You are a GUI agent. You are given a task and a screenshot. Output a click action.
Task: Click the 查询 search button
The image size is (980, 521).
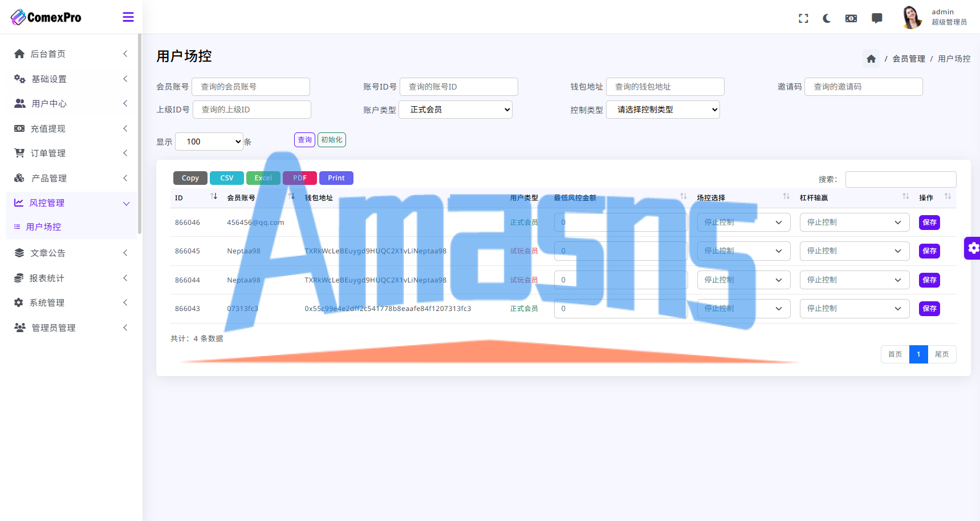[x=304, y=140]
